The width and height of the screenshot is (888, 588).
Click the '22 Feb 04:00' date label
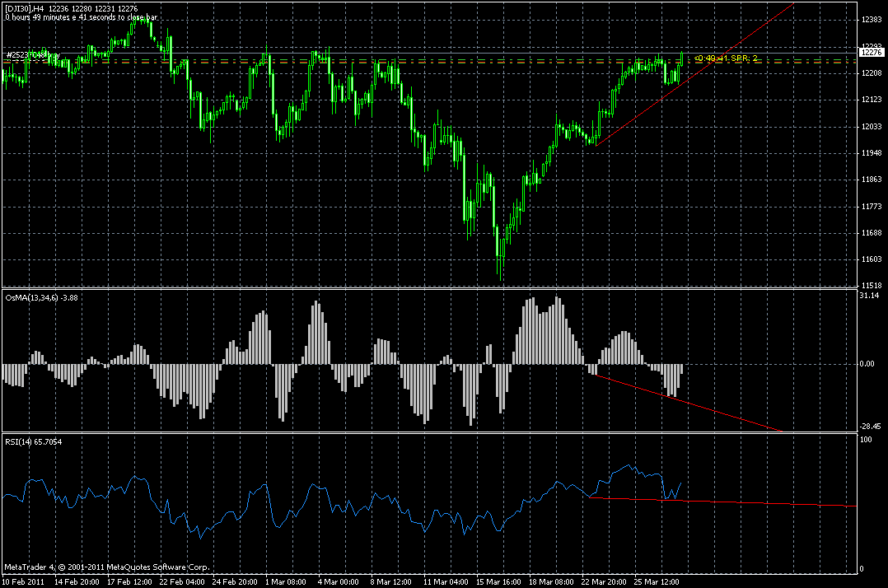tap(182, 581)
